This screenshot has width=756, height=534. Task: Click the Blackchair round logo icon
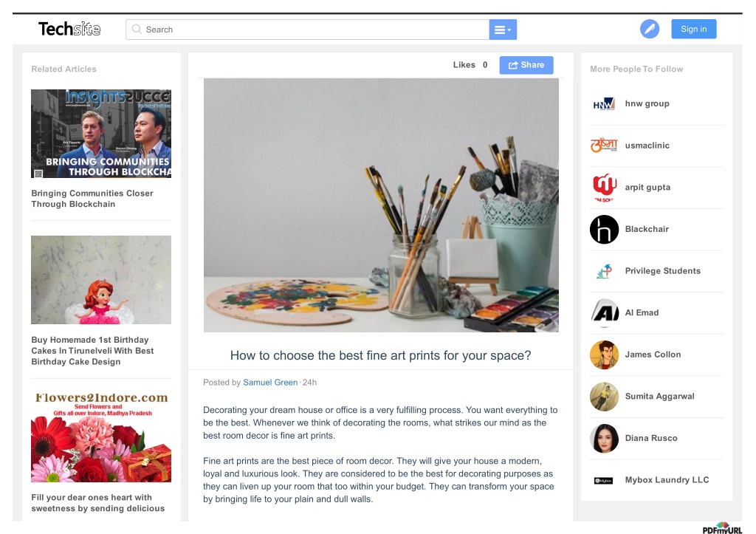tap(604, 229)
